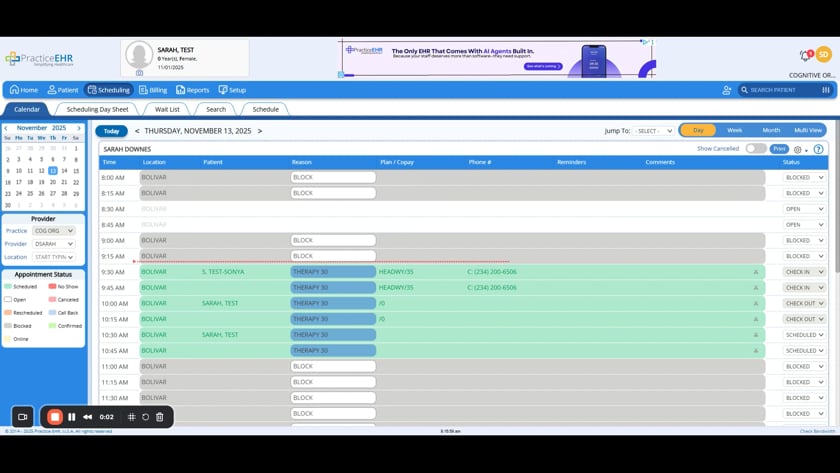Open the notifications bell icon
Image resolution: width=840 pixels, height=473 pixels.
pyautogui.click(x=805, y=55)
